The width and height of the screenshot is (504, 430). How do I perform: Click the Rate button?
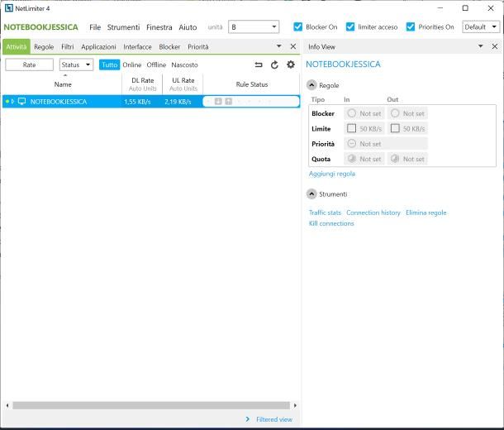pyautogui.click(x=29, y=64)
